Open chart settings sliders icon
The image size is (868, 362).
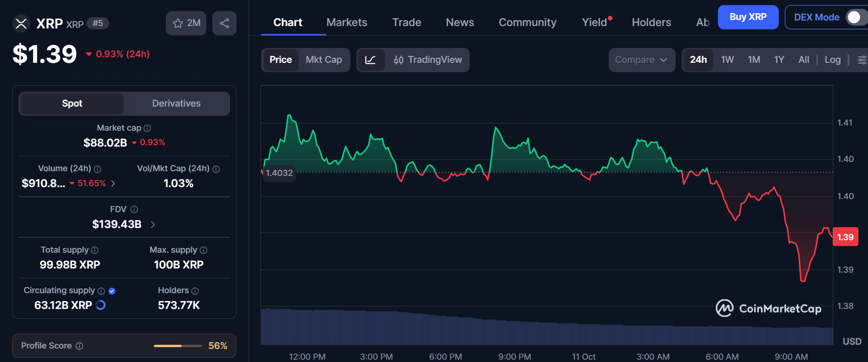(x=862, y=60)
